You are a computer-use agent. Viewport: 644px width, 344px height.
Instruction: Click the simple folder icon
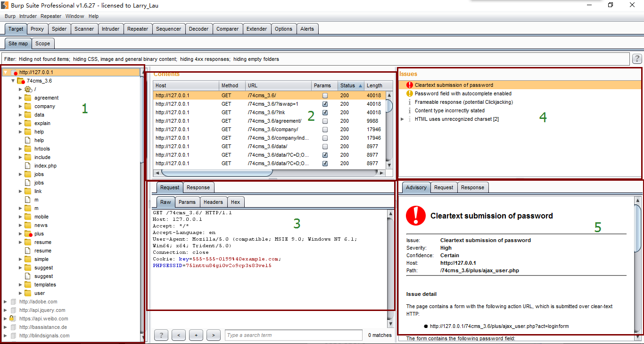click(x=28, y=259)
